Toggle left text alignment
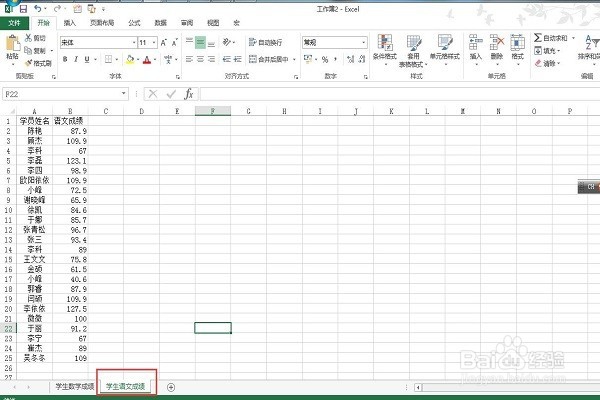The image size is (600, 400). tap(189, 59)
